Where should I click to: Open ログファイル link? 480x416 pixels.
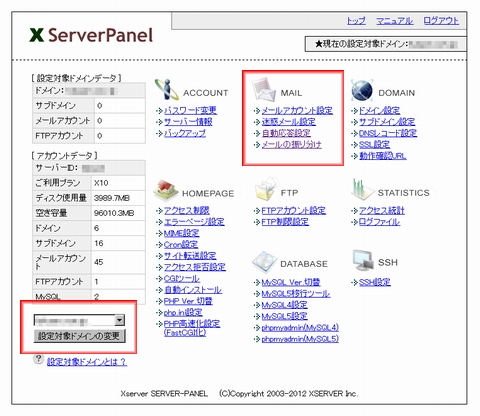point(379,222)
